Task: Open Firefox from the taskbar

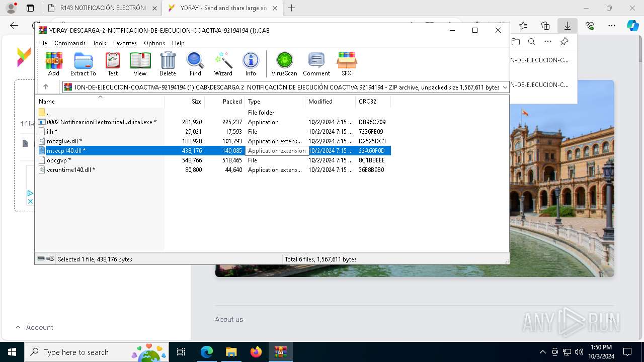Action: tap(256, 352)
